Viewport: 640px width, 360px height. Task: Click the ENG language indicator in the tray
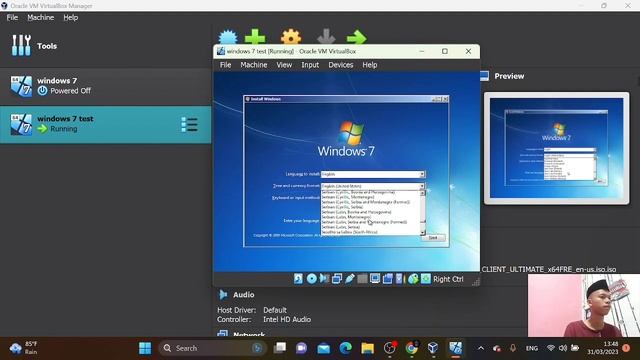(x=531, y=348)
